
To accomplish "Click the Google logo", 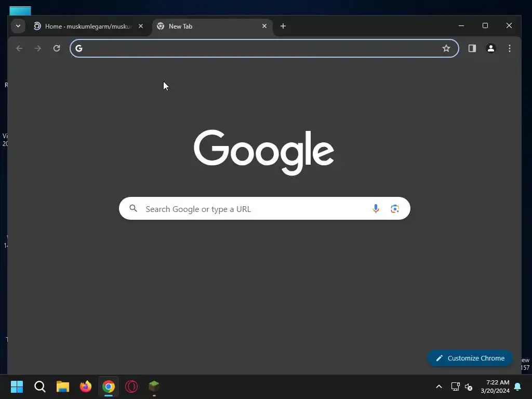I will pyautogui.click(x=264, y=152).
